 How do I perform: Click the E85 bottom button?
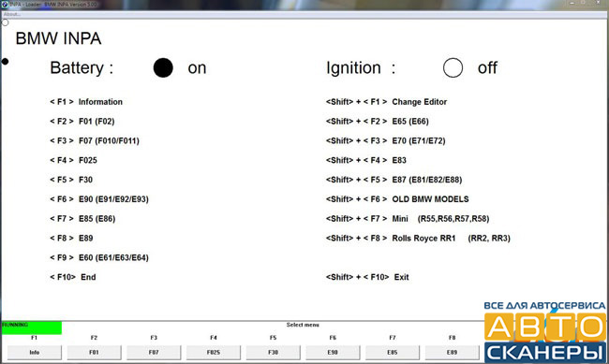(393, 353)
